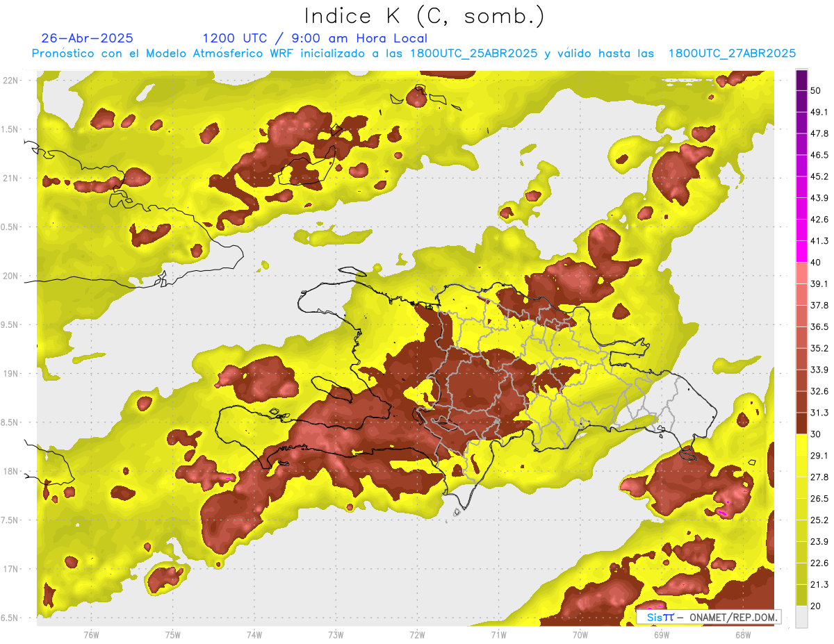Select the forecast date '26-Abr-2025'
The image size is (834, 644).
coord(88,38)
